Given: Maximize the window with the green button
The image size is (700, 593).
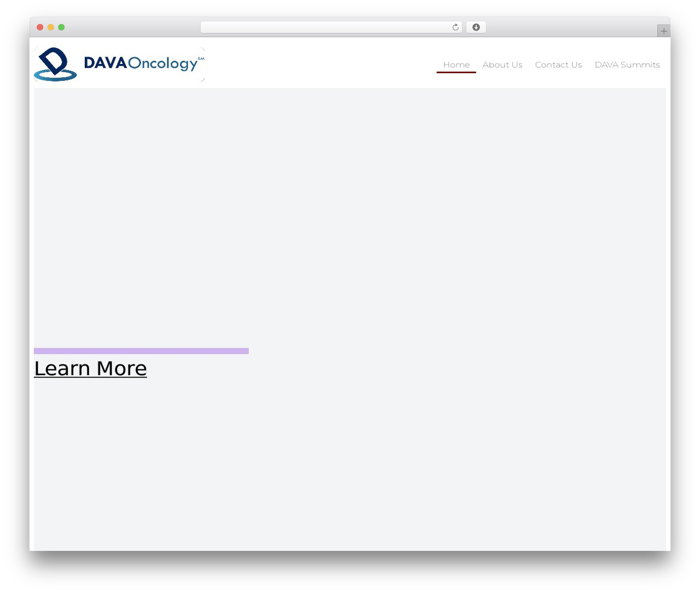Looking at the screenshot, I should coord(61,27).
